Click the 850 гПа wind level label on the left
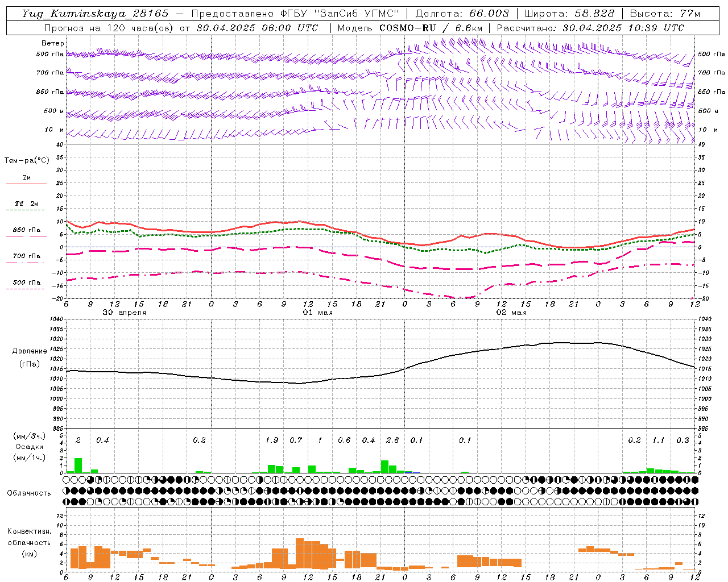Screen dimensions: 728x582 click(50, 92)
